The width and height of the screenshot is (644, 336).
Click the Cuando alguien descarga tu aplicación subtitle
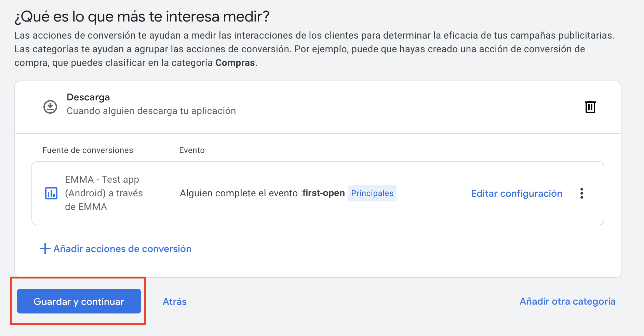(x=151, y=111)
